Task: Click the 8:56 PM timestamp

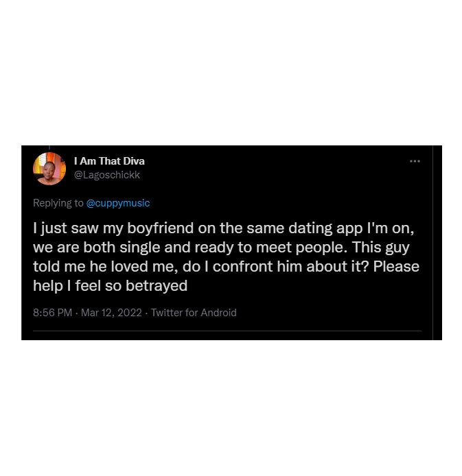Action: (x=52, y=313)
